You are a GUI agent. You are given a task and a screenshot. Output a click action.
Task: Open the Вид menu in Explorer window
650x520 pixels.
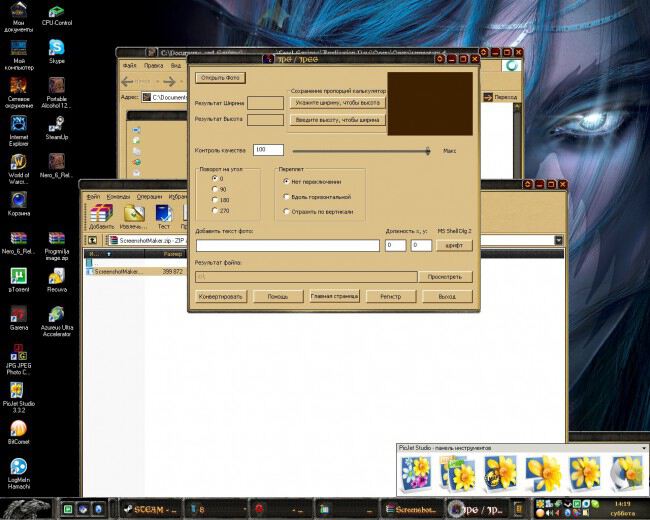coord(176,66)
